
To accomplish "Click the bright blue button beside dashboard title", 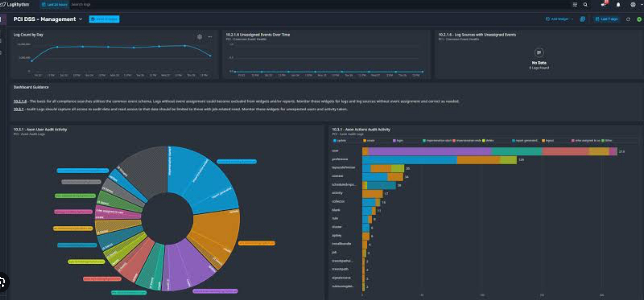I will pyautogui.click(x=104, y=19).
